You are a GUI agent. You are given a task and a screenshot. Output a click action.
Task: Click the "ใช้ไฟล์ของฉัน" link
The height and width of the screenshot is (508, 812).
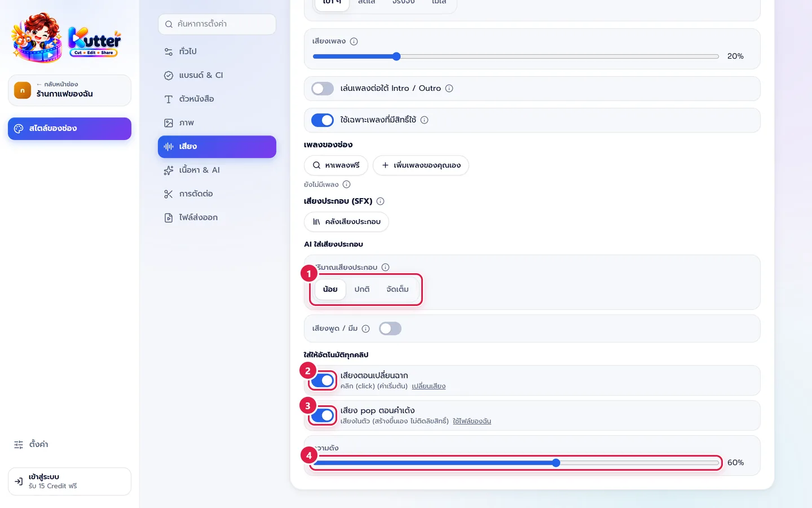point(472,421)
